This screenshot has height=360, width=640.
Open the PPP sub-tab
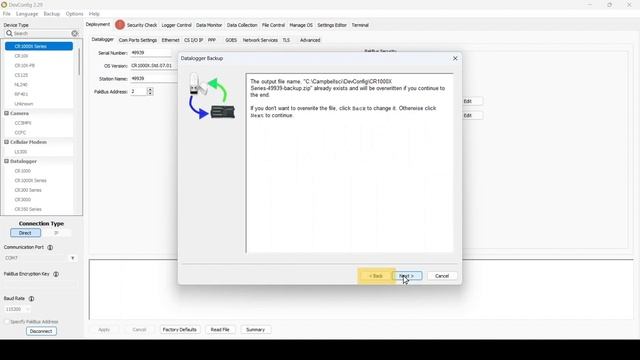211,40
